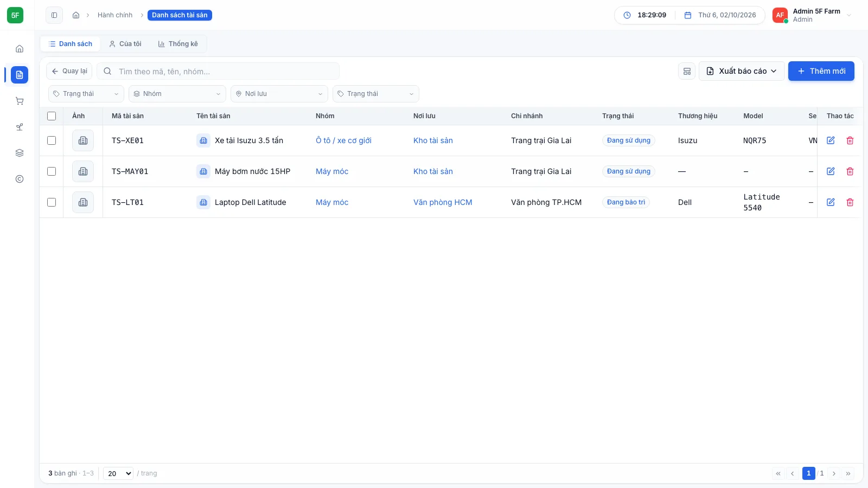
Task: Open the sidebar layers icon
Action: 20,153
